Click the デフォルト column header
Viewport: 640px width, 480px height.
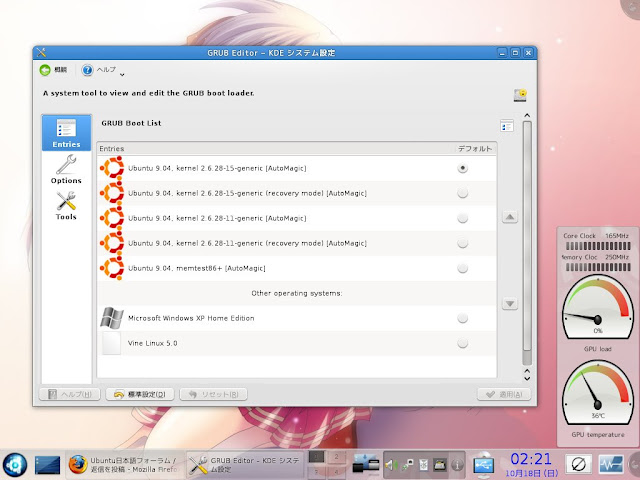pyautogui.click(x=475, y=149)
